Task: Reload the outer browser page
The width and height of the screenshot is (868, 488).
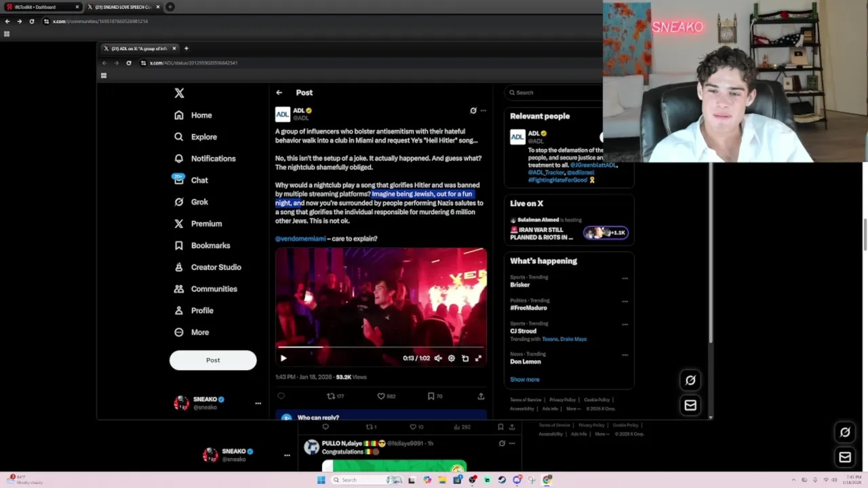Action: pyautogui.click(x=32, y=21)
